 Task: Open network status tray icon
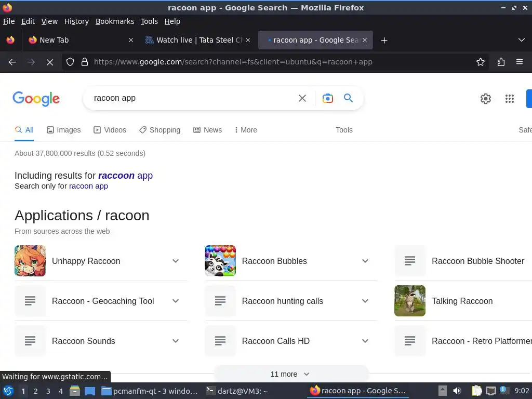490,391
